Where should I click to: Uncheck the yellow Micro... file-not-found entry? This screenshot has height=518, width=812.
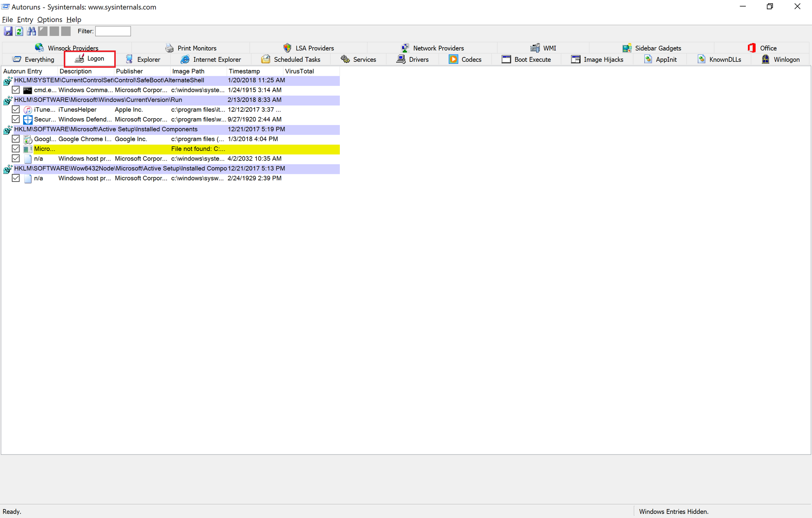point(16,148)
